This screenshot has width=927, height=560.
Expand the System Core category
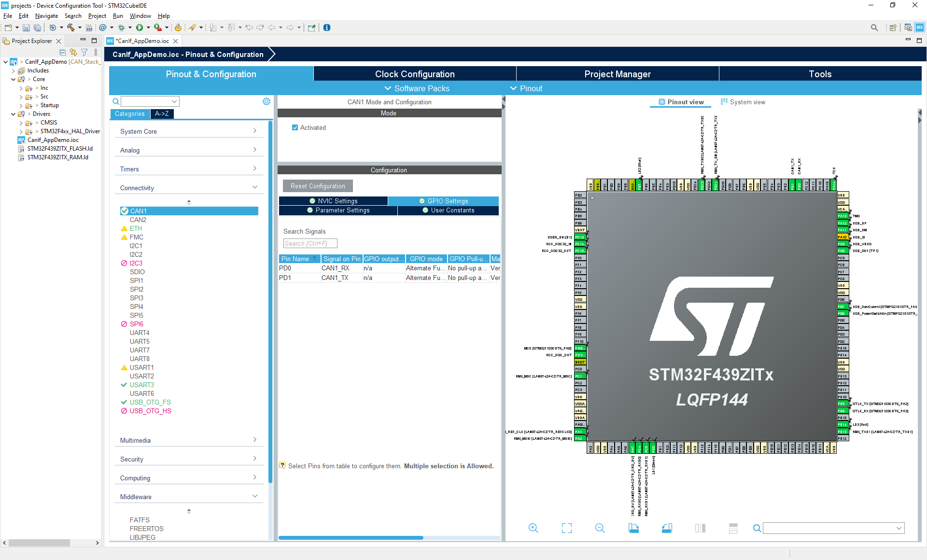(189, 131)
